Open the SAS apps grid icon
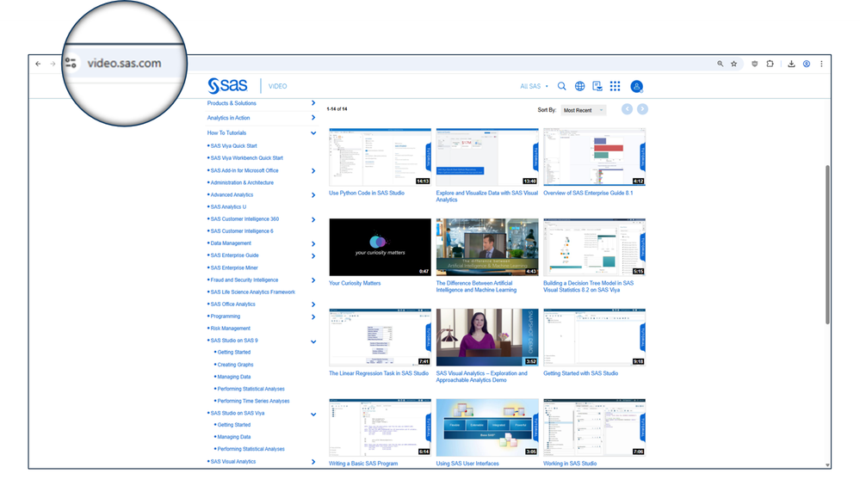 tap(615, 86)
